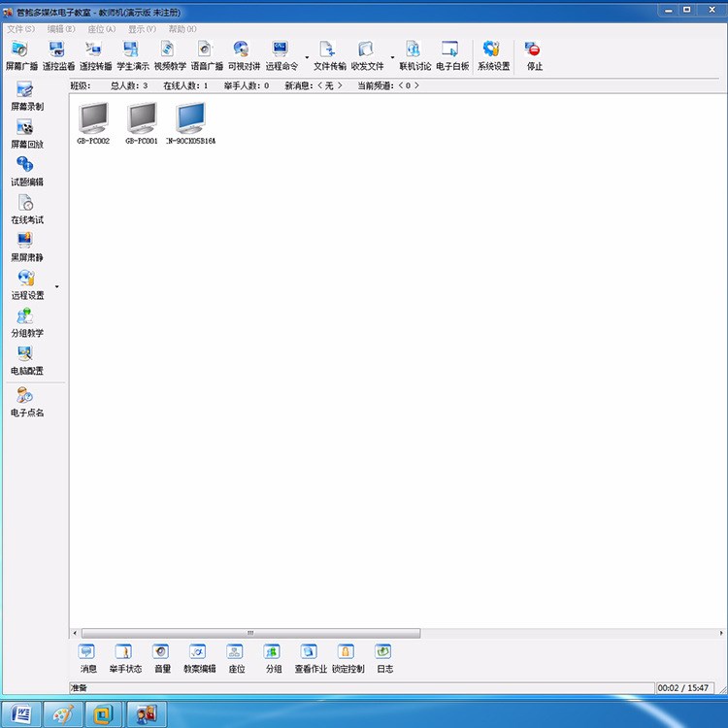Open the 电子白板 whiteboard tool
This screenshot has width=728, height=728.
pyautogui.click(x=451, y=55)
